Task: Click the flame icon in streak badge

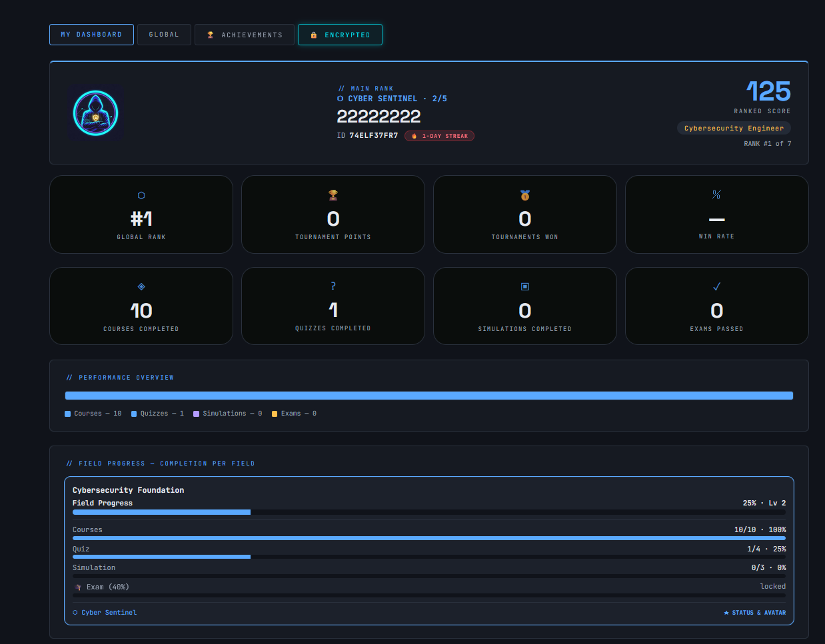Action: 414,136
